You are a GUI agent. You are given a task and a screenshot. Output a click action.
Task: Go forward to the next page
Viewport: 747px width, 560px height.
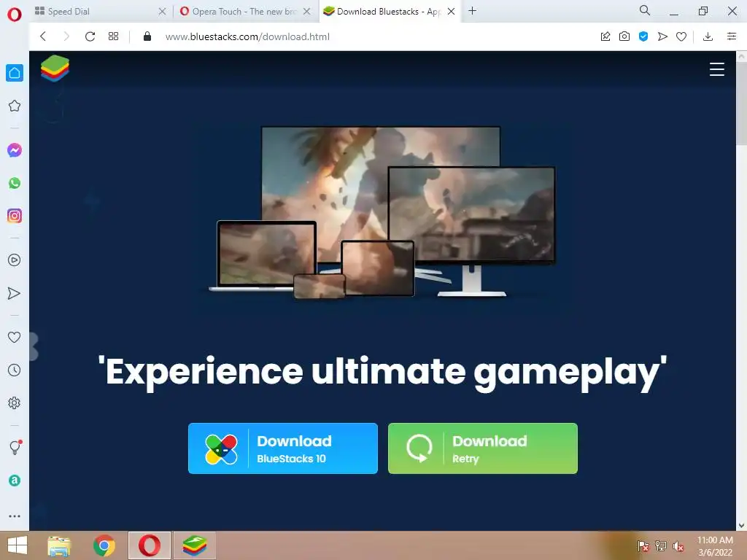coord(66,36)
